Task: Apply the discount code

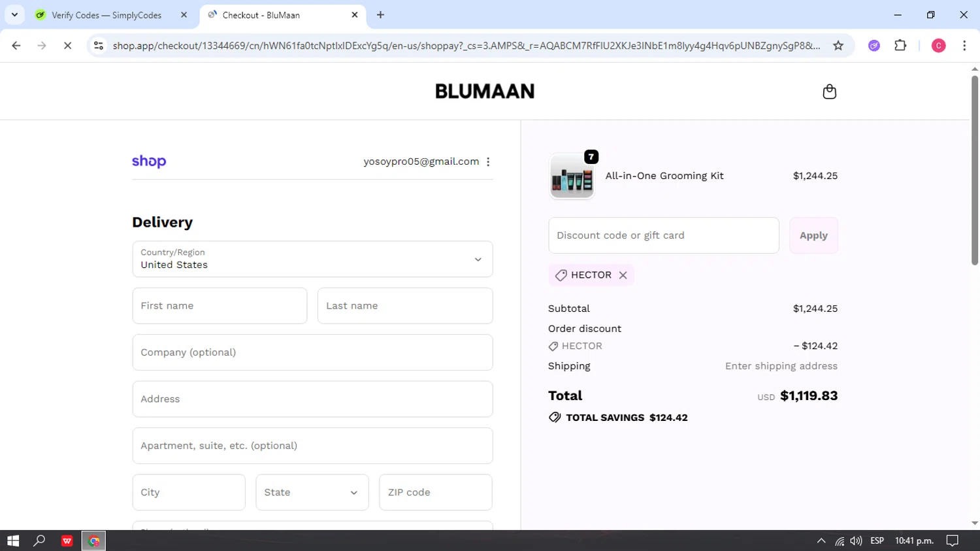Action: click(x=813, y=235)
